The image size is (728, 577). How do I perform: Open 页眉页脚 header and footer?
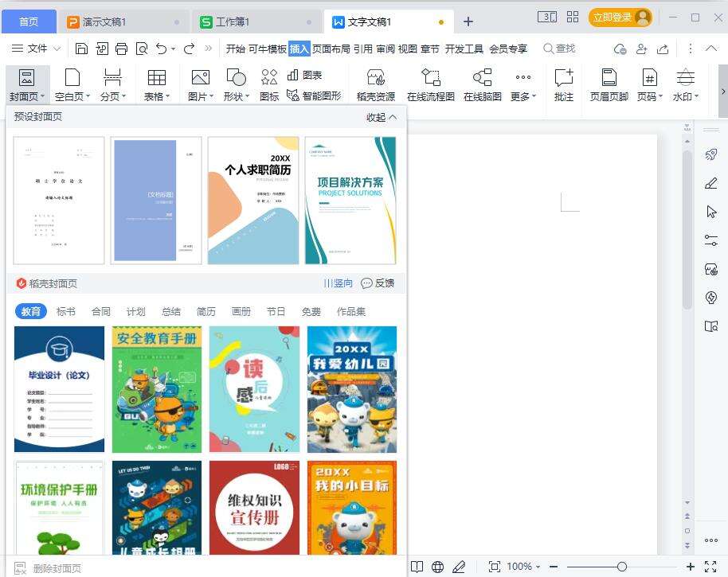[x=609, y=85]
